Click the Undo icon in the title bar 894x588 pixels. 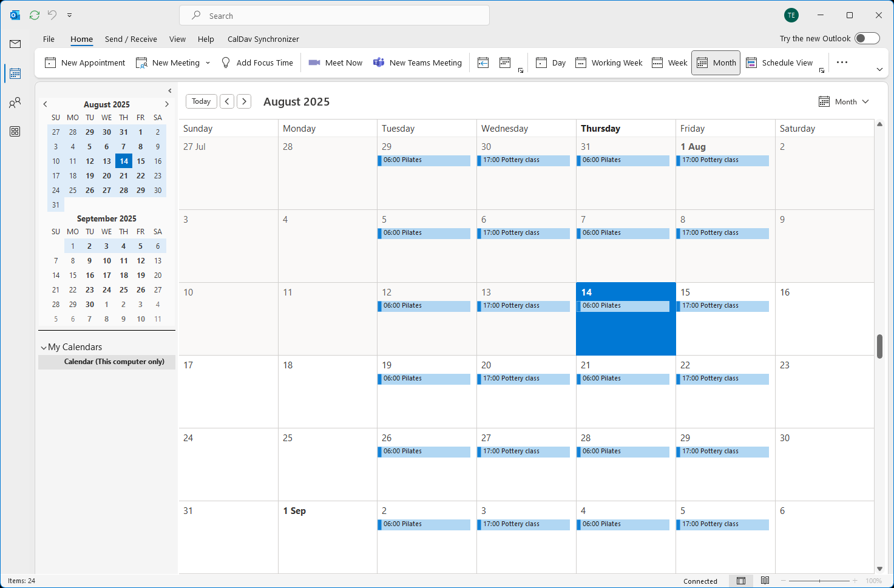[x=53, y=15]
